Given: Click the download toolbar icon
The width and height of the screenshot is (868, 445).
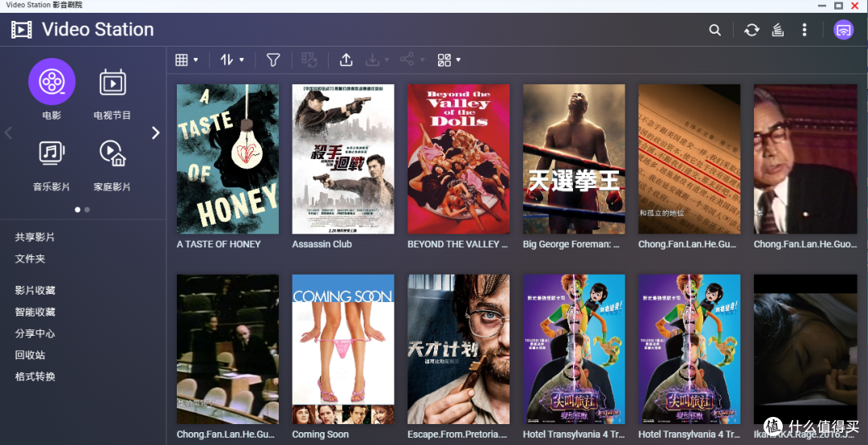Looking at the screenshot, I should point(373,59).
